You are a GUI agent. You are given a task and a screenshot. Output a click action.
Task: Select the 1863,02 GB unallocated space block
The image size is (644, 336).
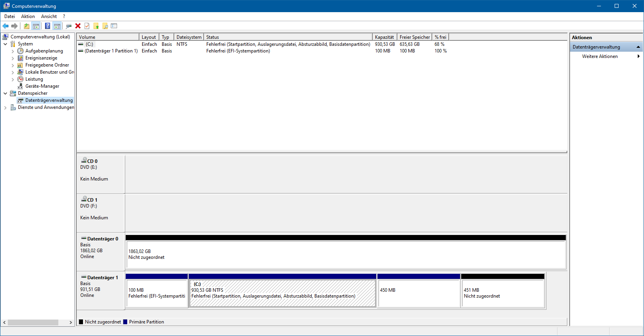tap(346, 254)
